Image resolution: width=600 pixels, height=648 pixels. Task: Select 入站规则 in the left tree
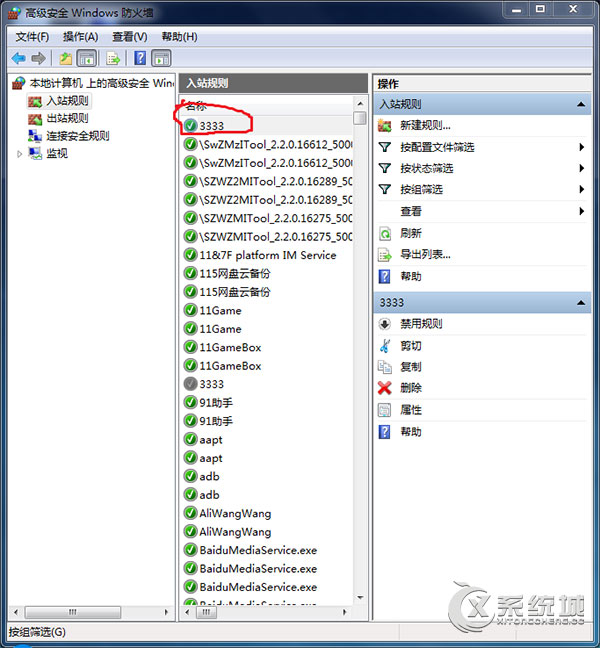[67, 101]
